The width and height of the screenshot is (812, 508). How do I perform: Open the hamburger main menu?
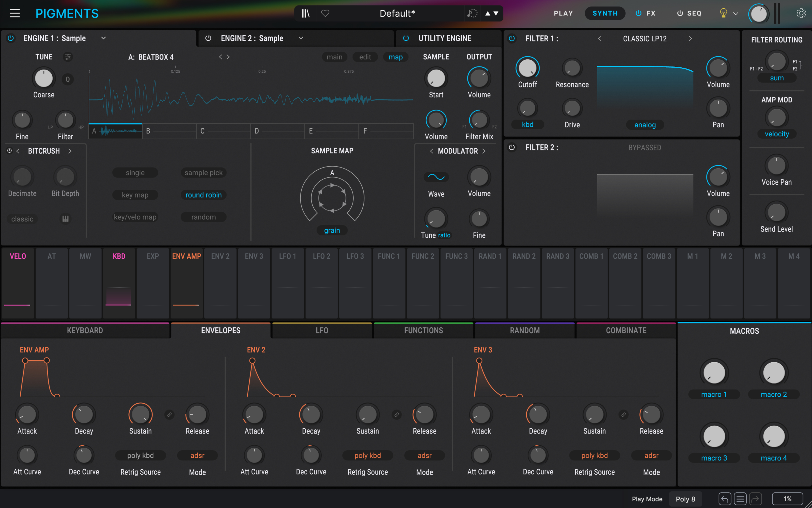coord(15,14)
